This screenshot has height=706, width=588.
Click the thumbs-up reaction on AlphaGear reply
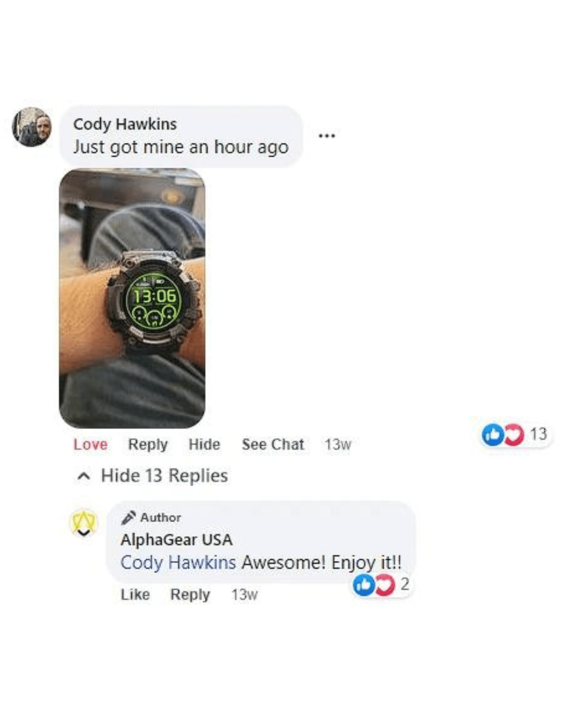pyautogui.click(x=363, y=585)
